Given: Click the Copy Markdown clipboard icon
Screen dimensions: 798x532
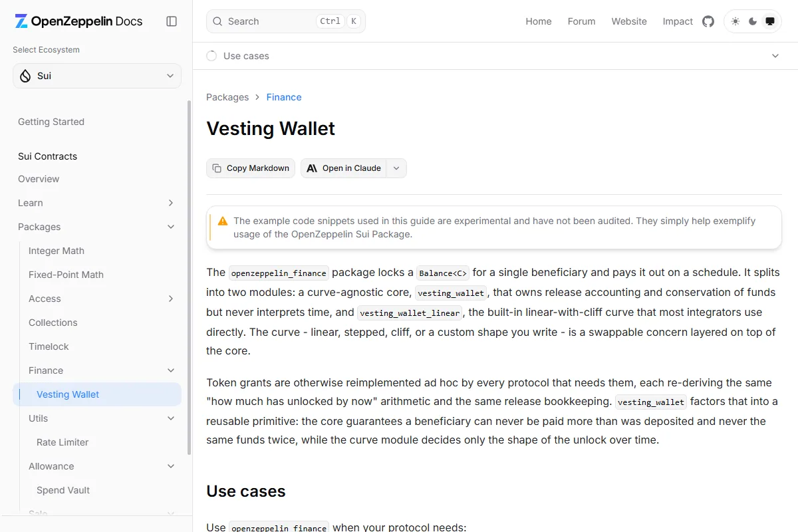Looking at the screenshot, I should (x=217, y=168).
